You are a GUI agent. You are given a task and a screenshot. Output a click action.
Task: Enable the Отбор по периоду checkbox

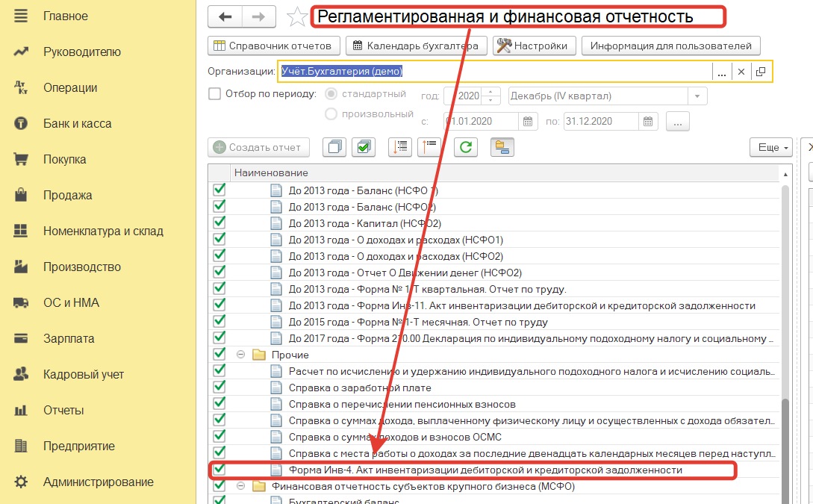214,95
